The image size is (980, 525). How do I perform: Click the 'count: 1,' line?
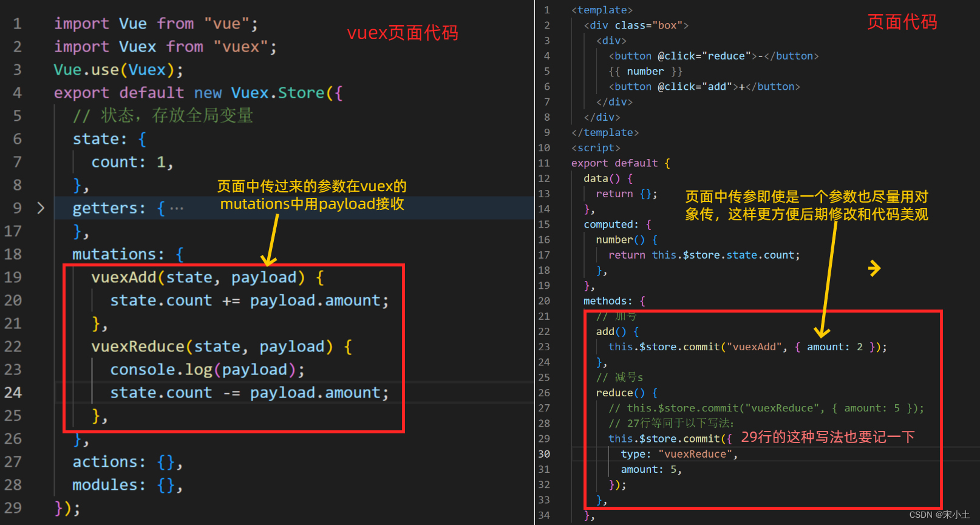[x=132, y=162]
